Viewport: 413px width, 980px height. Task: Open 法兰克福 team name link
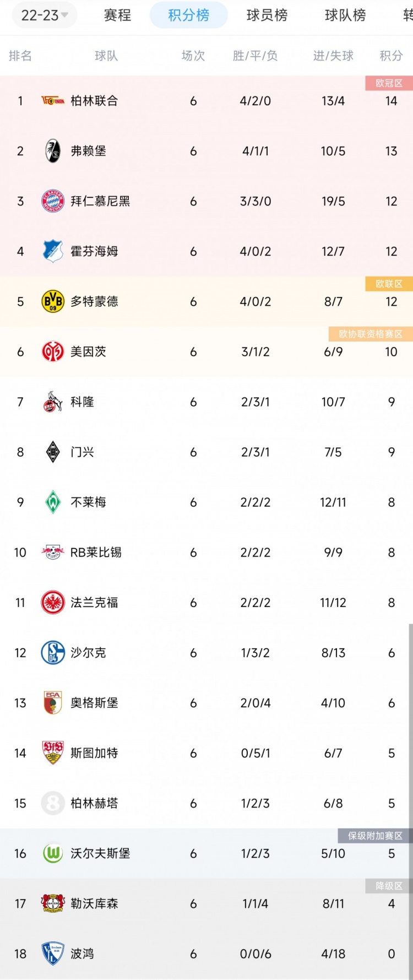94,603
